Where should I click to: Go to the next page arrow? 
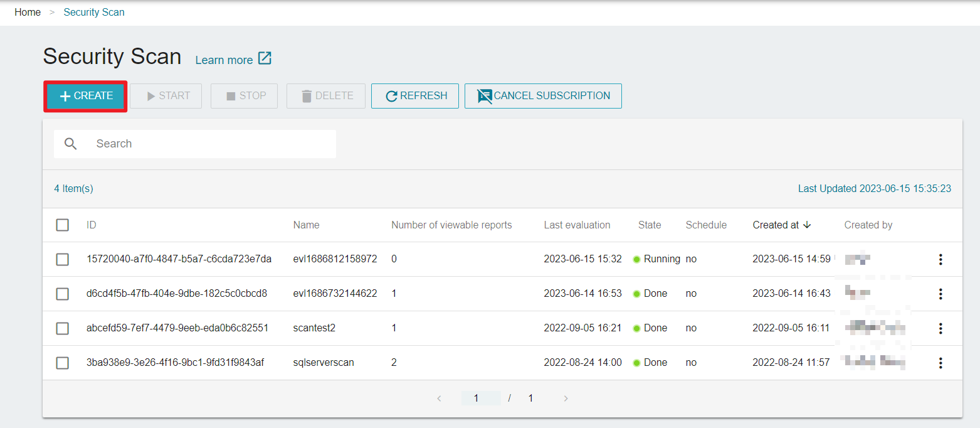[566, 399]
